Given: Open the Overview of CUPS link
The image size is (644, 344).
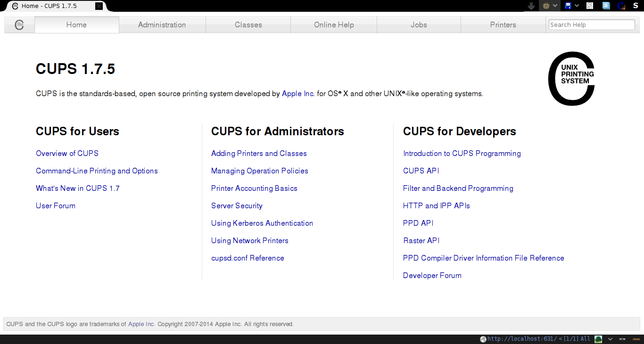Looking at the screenshot, I should [x=67, y=153].
